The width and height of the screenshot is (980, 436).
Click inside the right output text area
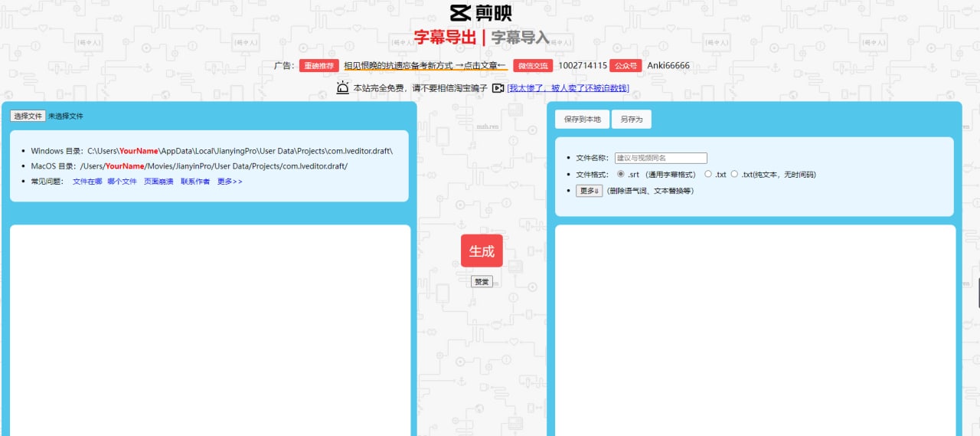click(755, 330)
